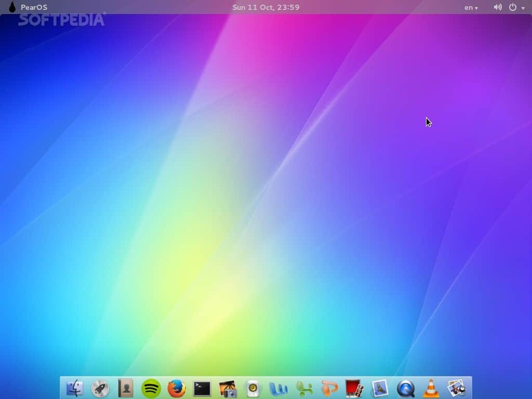Open the power system menu
532x399 pixels.
tap(516, 7)
